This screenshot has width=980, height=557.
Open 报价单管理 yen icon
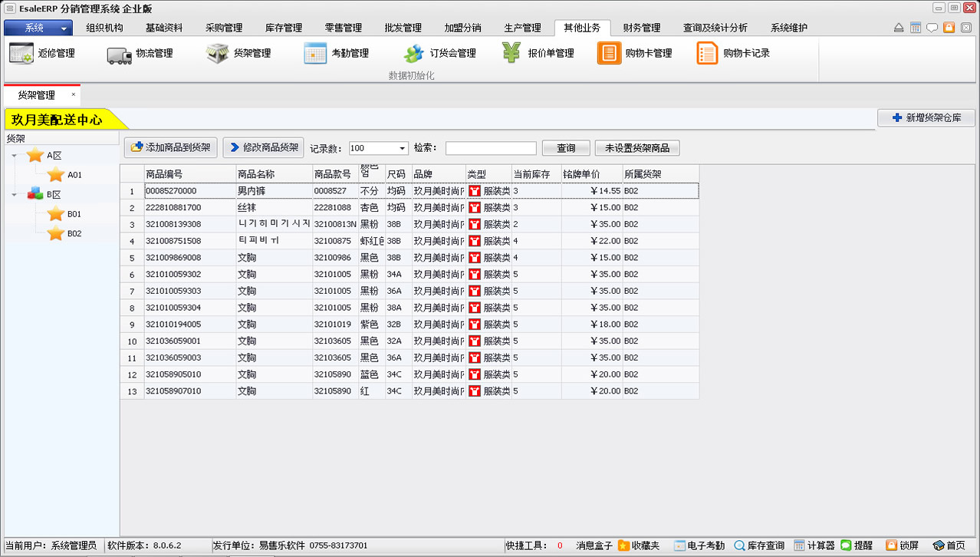(511, 54)
